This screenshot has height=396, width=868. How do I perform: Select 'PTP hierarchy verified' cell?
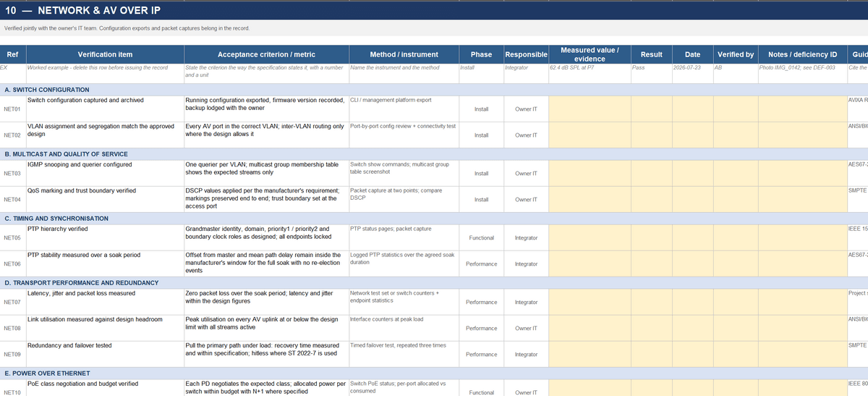click(105, 237)
